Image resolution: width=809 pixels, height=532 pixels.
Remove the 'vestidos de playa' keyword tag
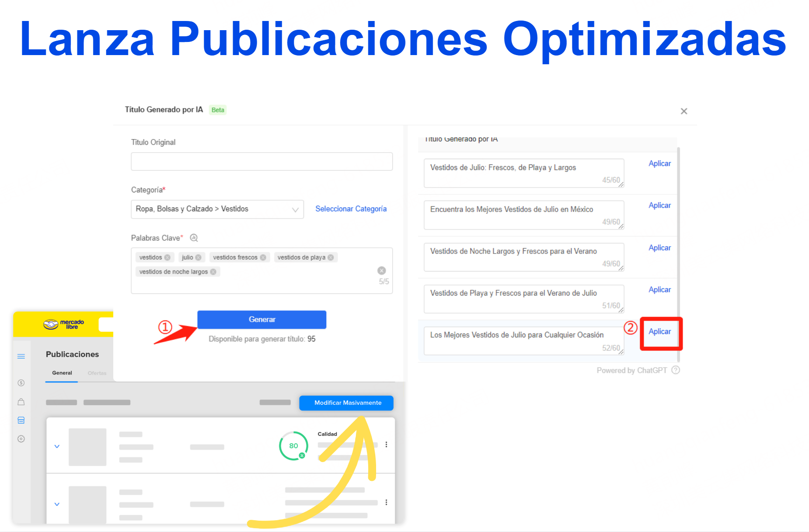point(331,257)
